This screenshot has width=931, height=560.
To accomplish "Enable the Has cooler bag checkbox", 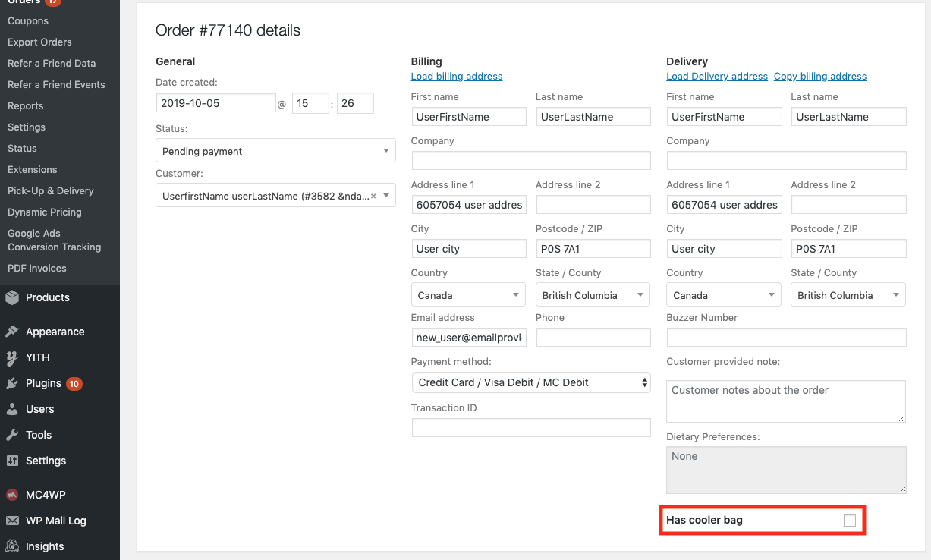I will [850, 521].
